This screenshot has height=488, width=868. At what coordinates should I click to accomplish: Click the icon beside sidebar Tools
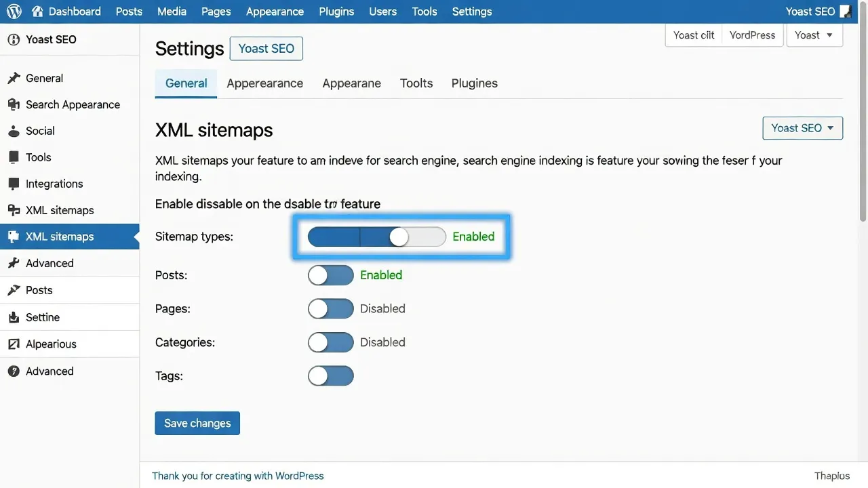coord(14,157)
